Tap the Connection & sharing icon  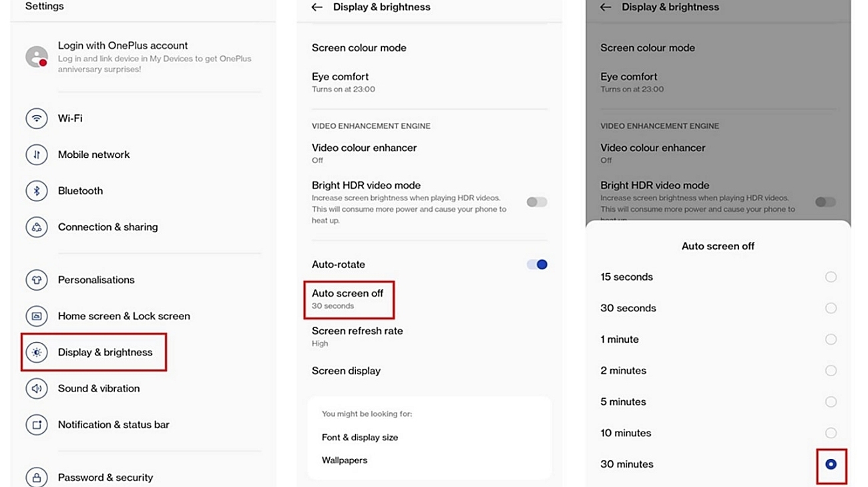[37, 227]
